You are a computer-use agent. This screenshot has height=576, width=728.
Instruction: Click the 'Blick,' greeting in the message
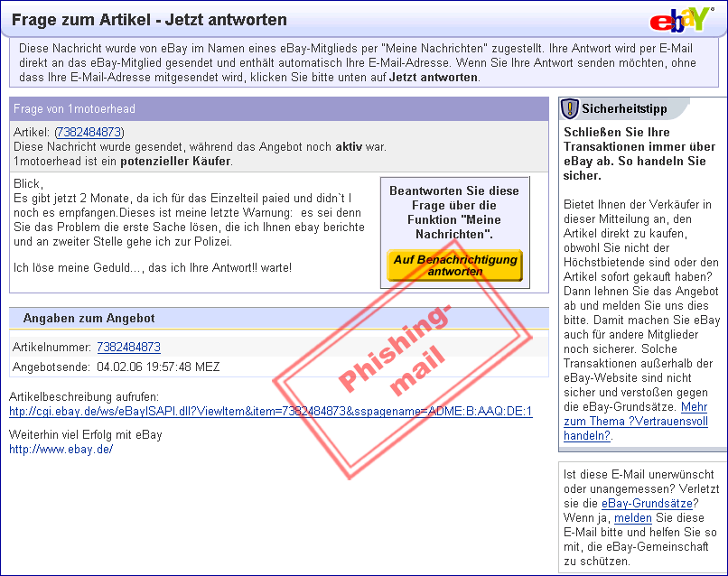click(28, 184)
